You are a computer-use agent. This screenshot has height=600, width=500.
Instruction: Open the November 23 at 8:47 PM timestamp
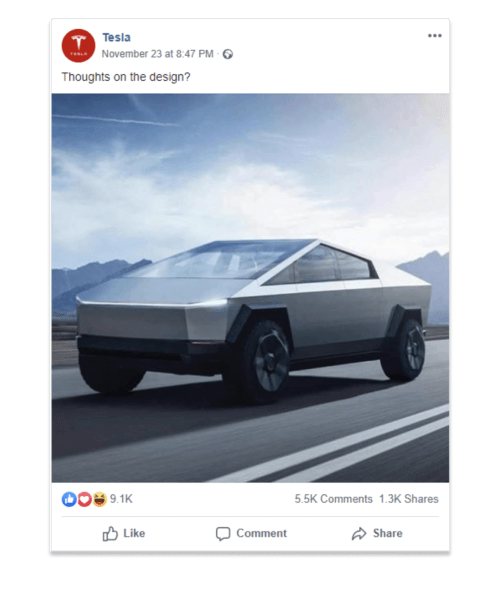point(157,54)
